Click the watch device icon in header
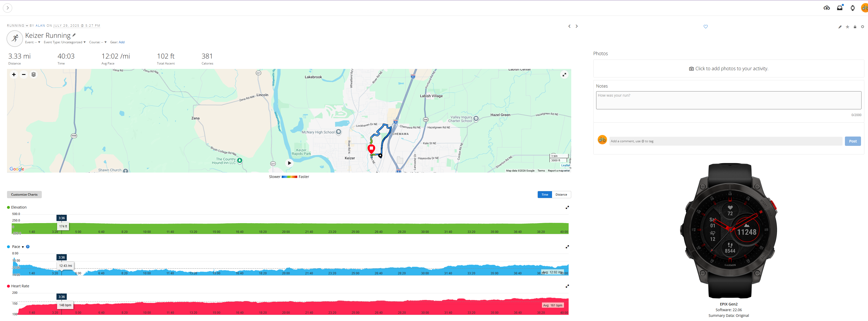This screenshot has height=321, width=868. coord(853,8)
